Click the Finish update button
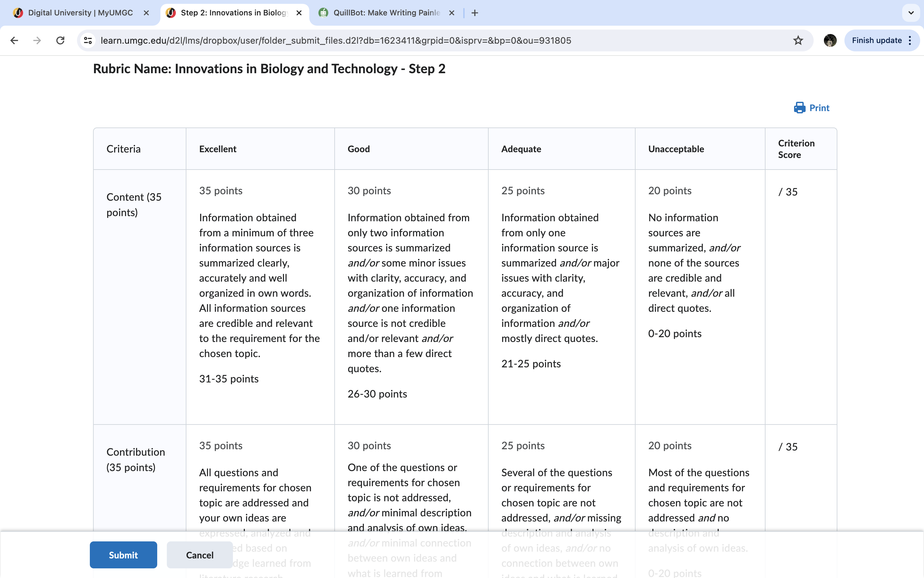 tap(877, 40)
